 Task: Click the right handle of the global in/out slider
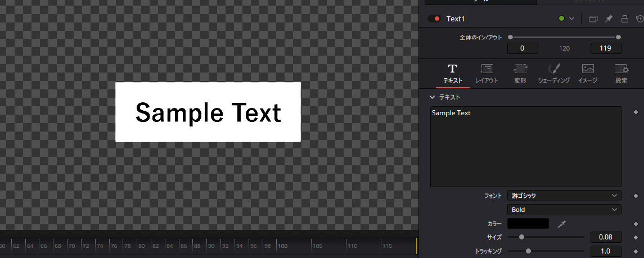click(619, 37)
